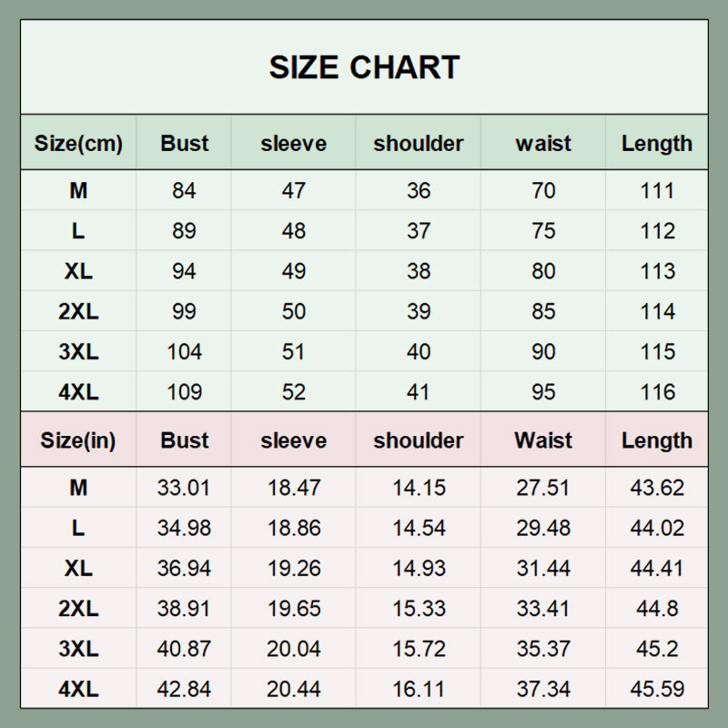Select the shoulder header in the cm table
The width and height of the screenshot is (728, 728).
point(419,143)
